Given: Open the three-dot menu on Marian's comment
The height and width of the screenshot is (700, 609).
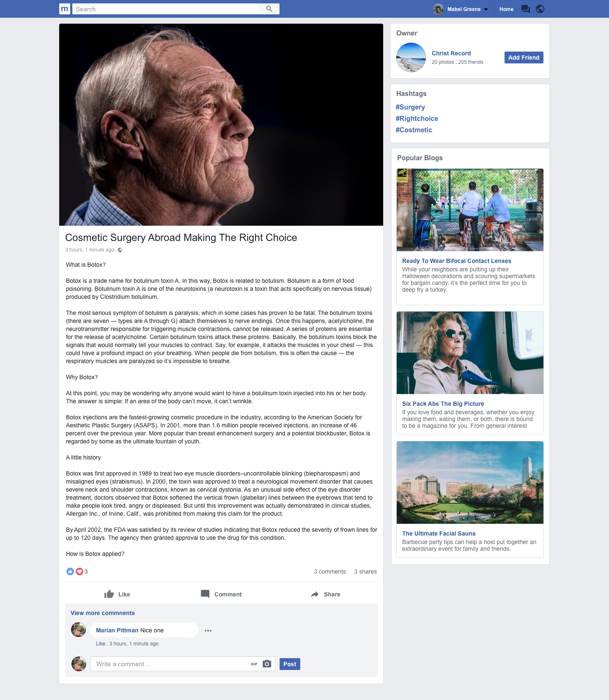Looking at the screenshot, I should tap(208, 630).
